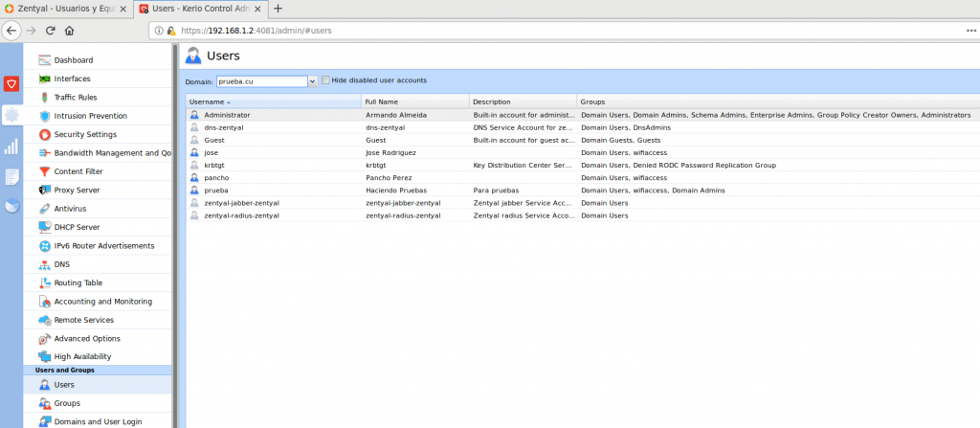Click the prueba.cu domain combo box field
980x428 pixels.
point(262,81)
